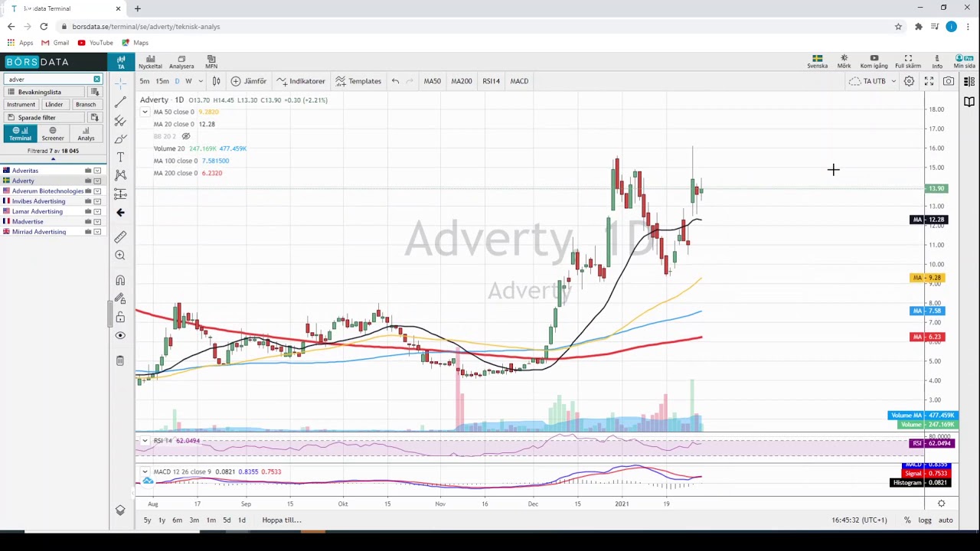Select the crosshair cursor tool

tap(120, 83)
